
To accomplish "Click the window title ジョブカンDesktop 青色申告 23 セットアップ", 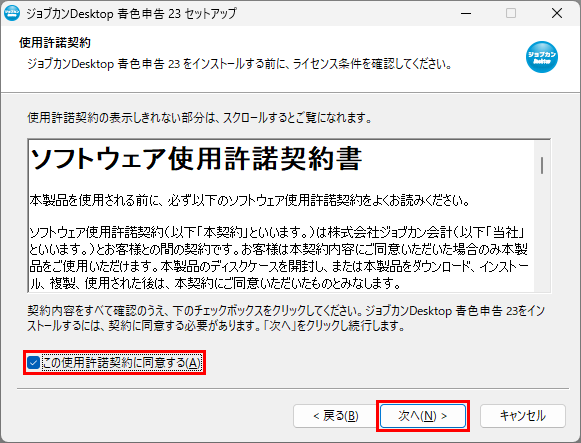I will tap(131, 13).
